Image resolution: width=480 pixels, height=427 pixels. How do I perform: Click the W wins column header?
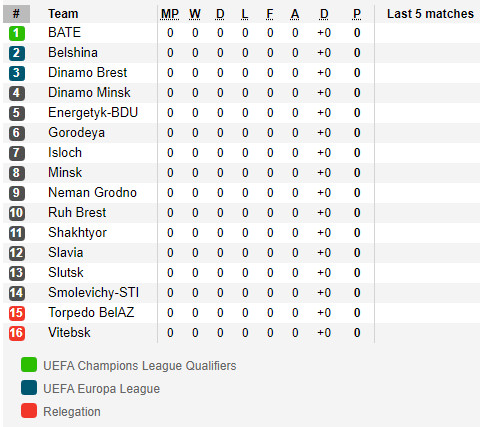[195, 14]
